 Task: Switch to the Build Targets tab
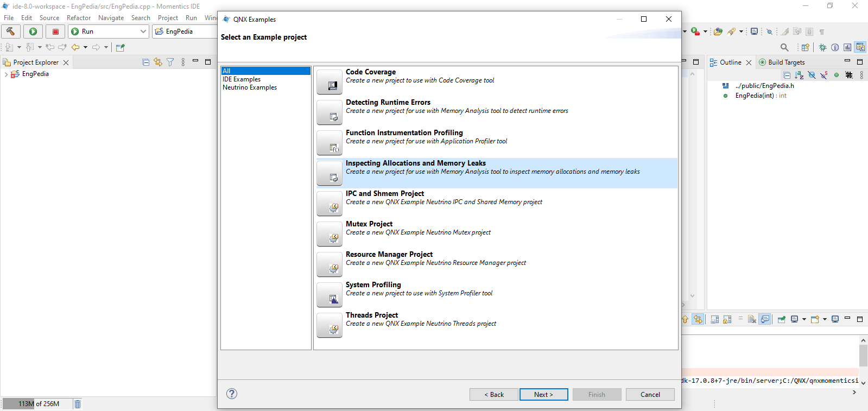coord(785,62)
